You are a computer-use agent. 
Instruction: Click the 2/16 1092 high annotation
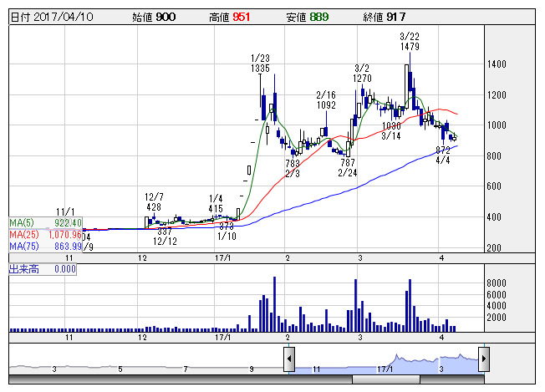pyautogui.click(x=325, y=100)
